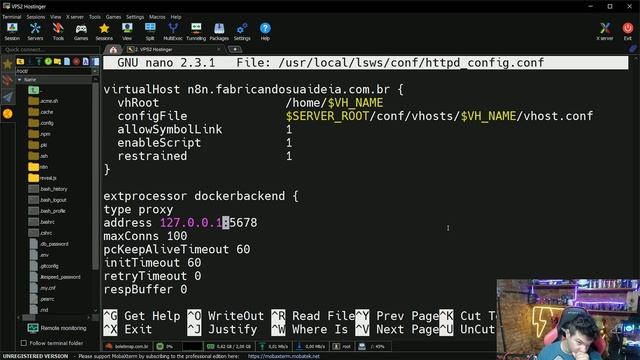Open the Games toolbar icon

[x=81, y=31]
